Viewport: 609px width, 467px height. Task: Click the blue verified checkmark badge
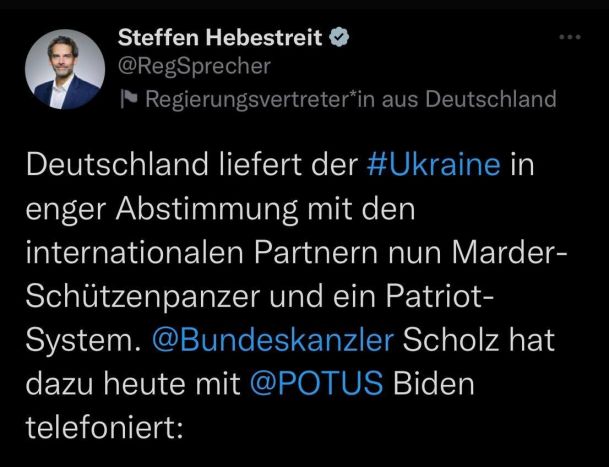point(339,37)
